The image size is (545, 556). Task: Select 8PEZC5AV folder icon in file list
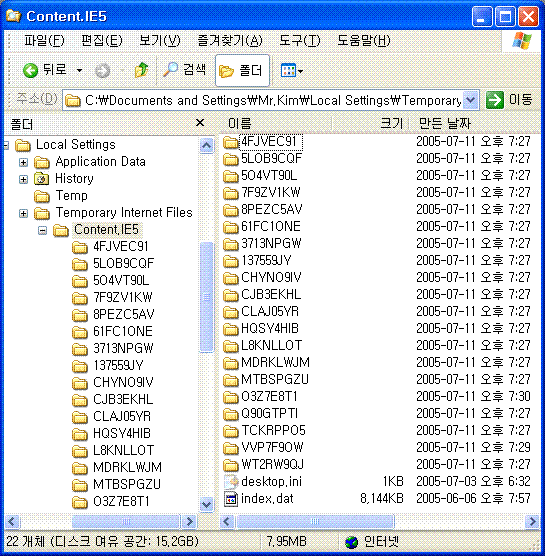[230, 210]
